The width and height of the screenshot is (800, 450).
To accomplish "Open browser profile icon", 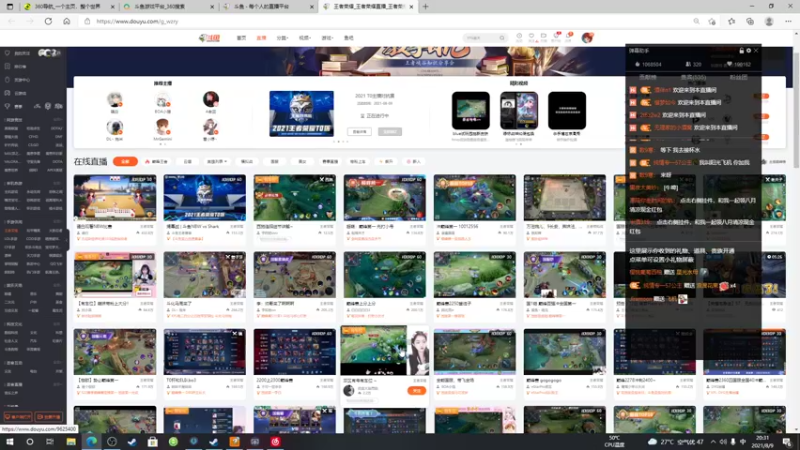I will coord(769,21).
